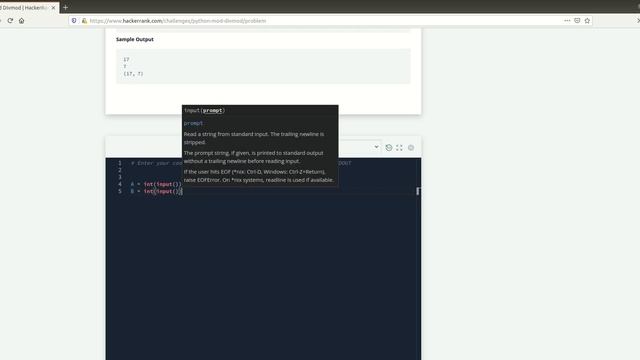Click the tooltip text "Read a string from standard input"
The width and height of the screenshot is (640, 360).
click(x=226, y=134)
